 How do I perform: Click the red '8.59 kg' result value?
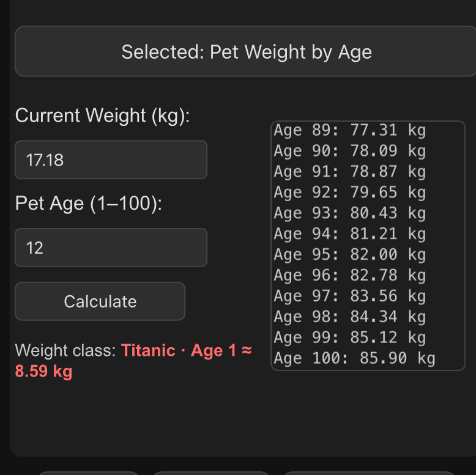click(43, 371)
